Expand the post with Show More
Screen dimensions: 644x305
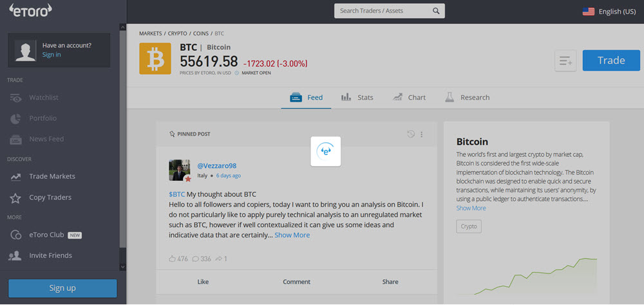pos(292,236)
